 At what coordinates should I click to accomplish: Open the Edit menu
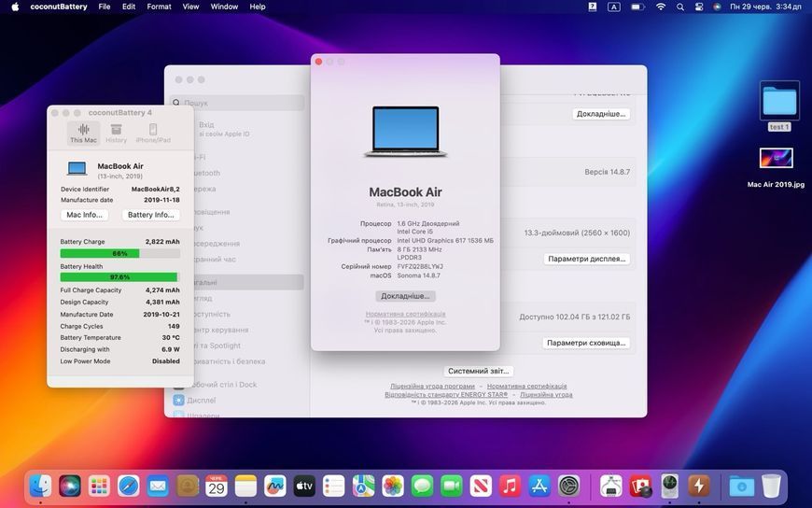pyautogui.click(x=129, y=7)
